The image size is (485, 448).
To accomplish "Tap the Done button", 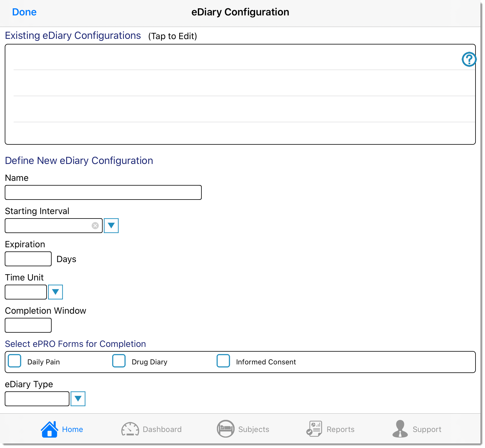I will [x=24, y=12].
